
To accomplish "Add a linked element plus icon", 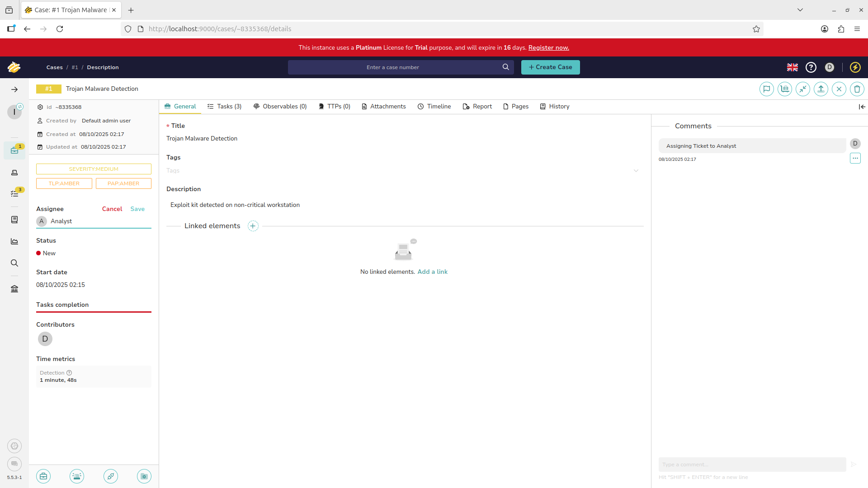I will coord(253,226).
